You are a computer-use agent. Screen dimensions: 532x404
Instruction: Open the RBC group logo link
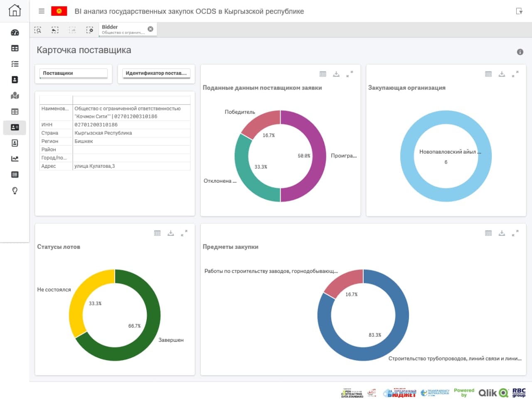519,393
